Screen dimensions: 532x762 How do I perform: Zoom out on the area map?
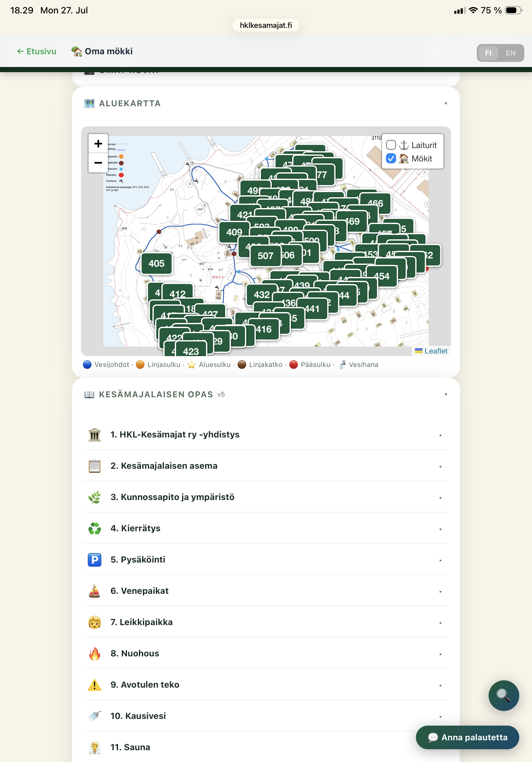98,163
